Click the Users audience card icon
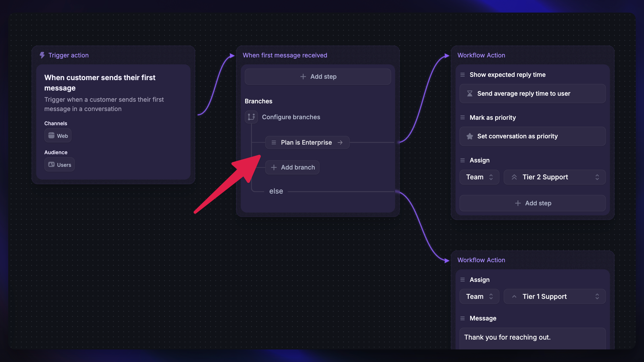The width and height of the screenshot is (644, 362). [51, 165]
